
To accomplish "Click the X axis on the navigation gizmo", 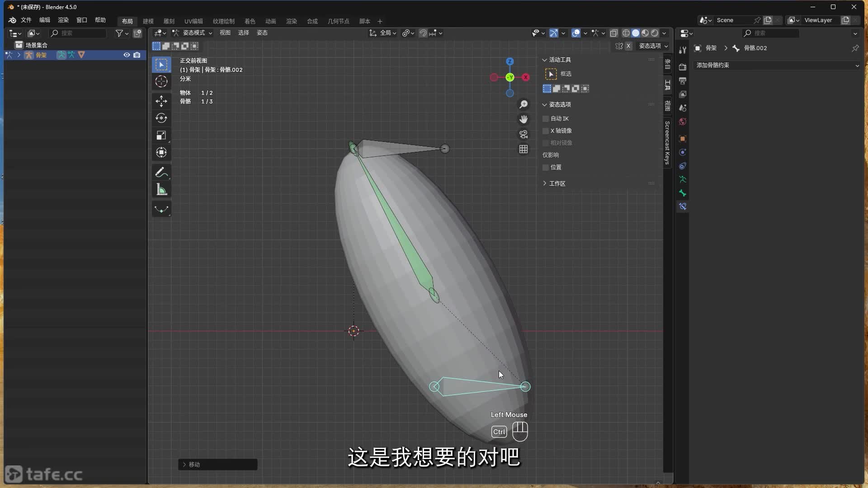I will 526,77.
